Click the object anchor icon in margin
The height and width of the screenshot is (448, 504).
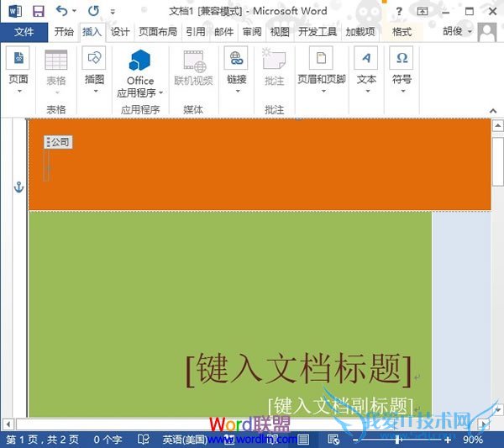point(19,187)
